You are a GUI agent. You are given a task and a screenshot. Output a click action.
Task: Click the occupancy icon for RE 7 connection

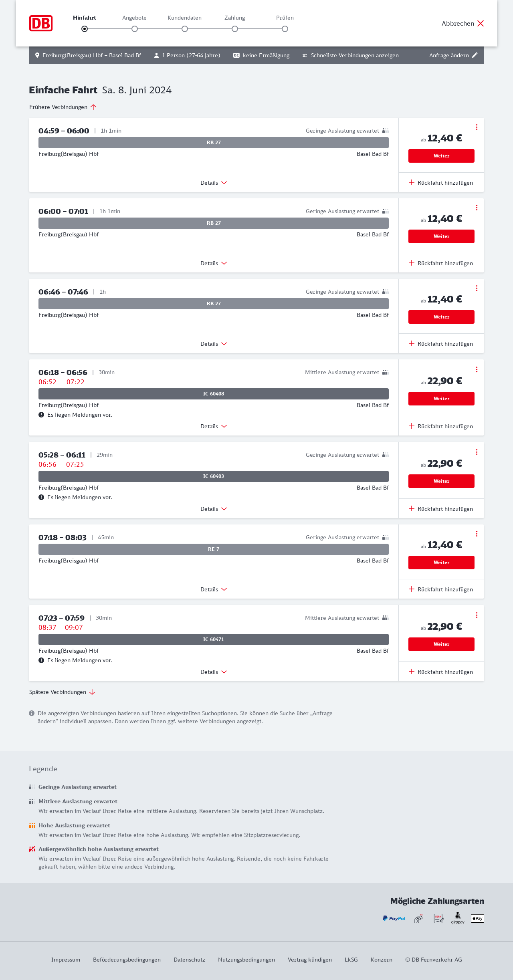386,537
